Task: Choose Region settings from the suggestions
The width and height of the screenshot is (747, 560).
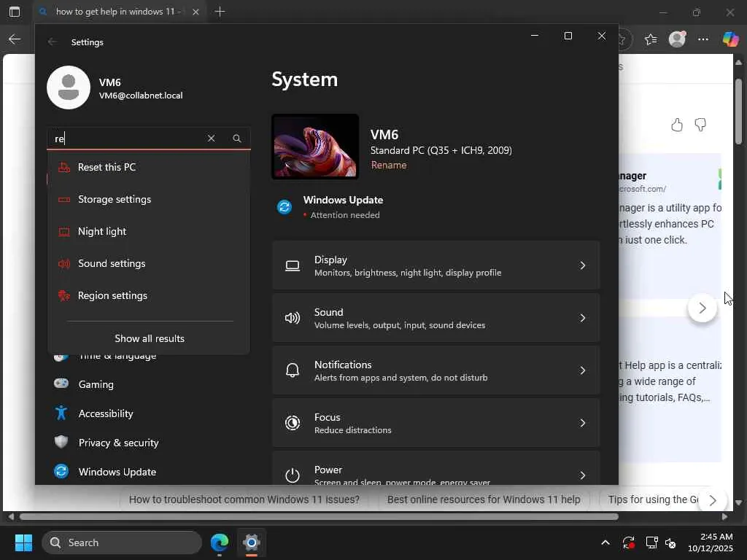Action: [x=112, y=295]
